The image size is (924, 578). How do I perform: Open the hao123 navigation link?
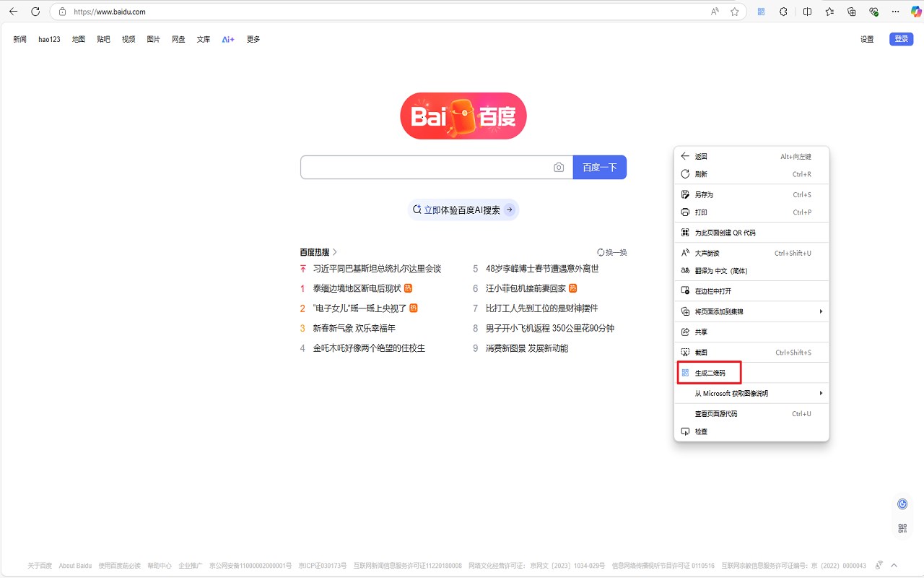pos(49,39)
